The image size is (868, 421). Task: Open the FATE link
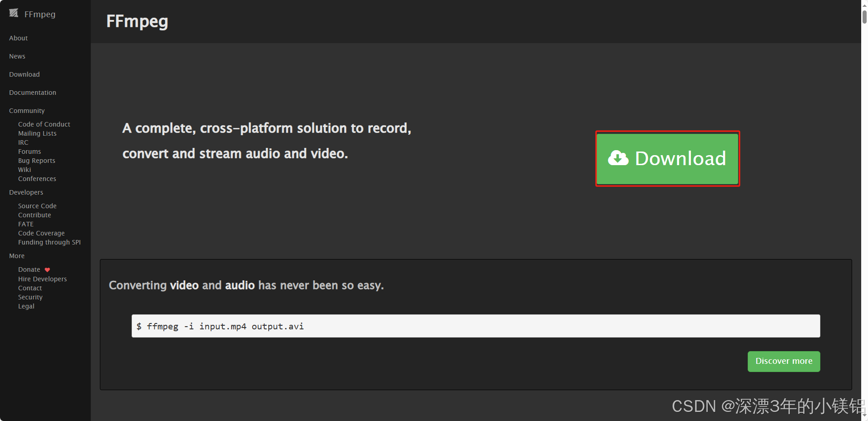point(26,224)
